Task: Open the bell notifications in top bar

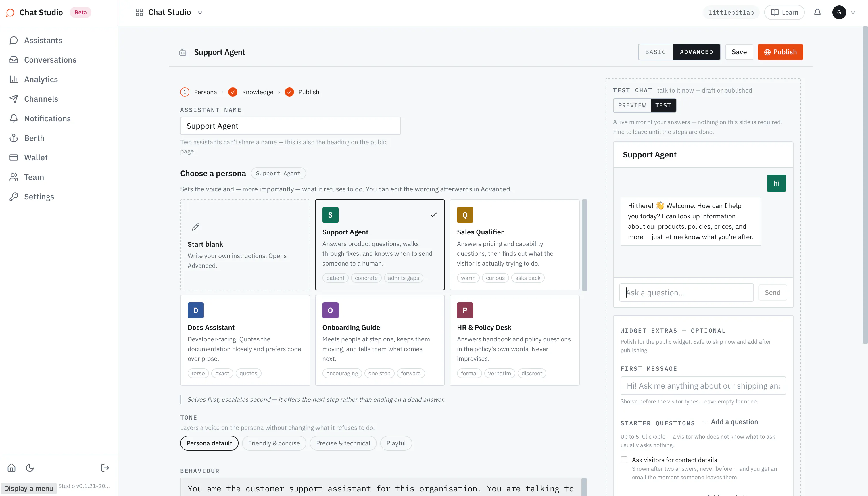Action: coord(817,13)
